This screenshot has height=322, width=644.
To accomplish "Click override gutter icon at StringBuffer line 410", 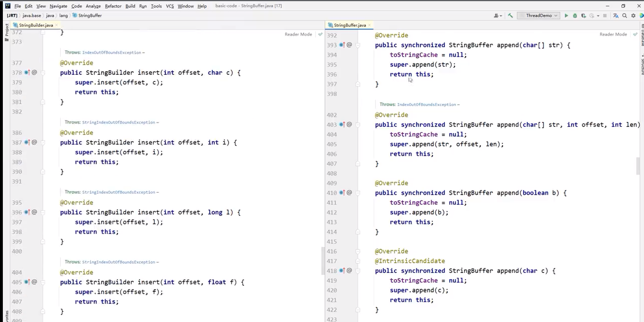I will 342,193.
